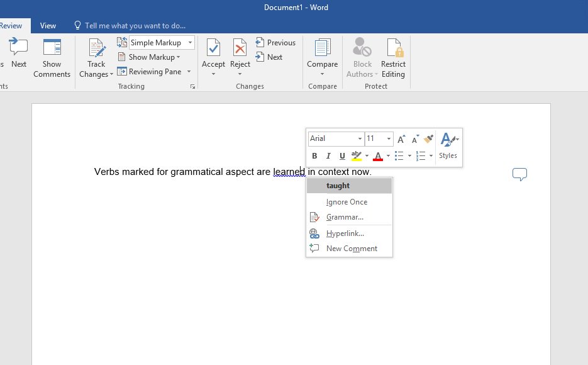Expand the Reject options arrow
Screen dimensions: 588x365
click(240, 74)
